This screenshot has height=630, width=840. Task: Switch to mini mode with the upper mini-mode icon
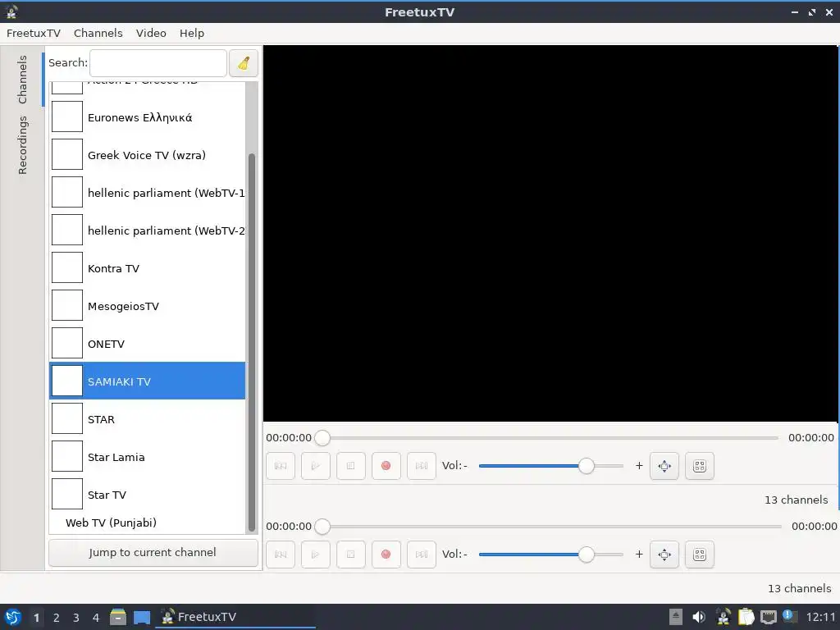point(700,466)
